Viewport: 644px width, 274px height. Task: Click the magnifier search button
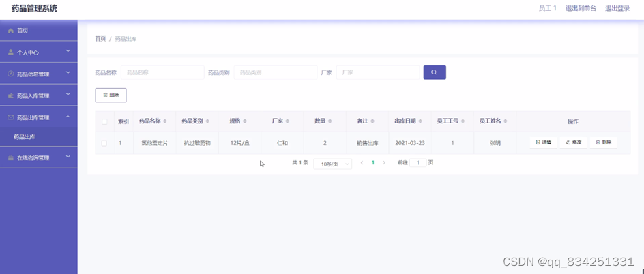click(435, 72)
